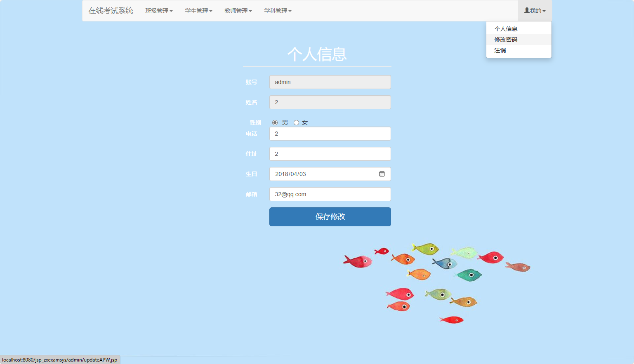Select the 男 gender radio button
634x364 pixels.
click(x=275, y=122)
